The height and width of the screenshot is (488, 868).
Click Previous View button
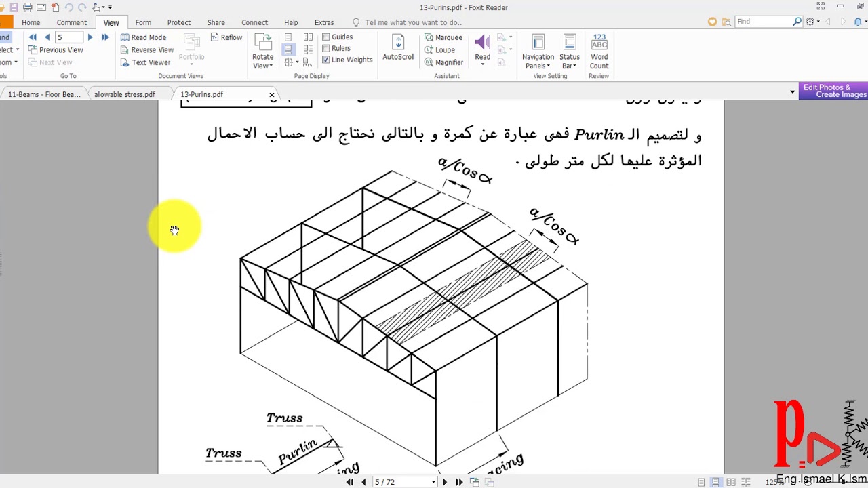(56, 49)
